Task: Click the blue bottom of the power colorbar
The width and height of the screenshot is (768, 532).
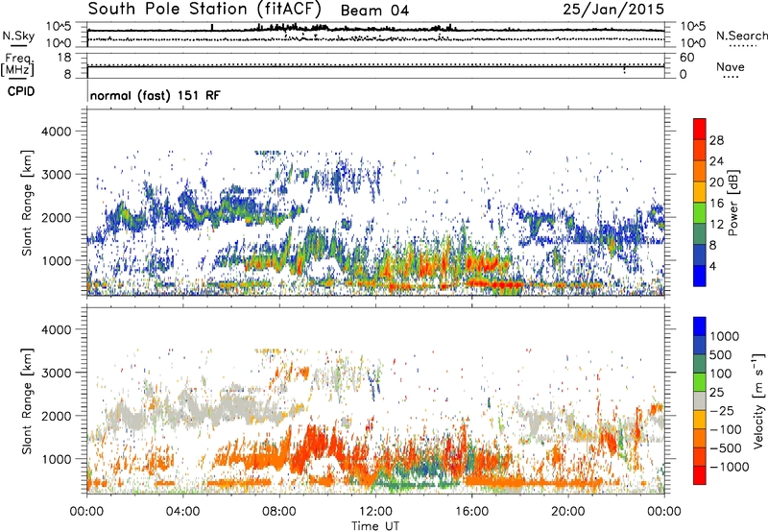Action: pyautogui.click(x=700, y=276)
